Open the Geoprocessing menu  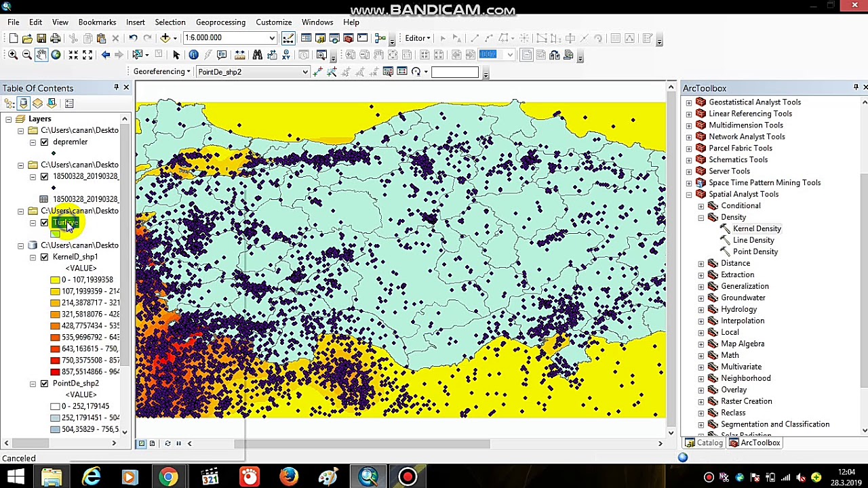(x=220, y=22)
